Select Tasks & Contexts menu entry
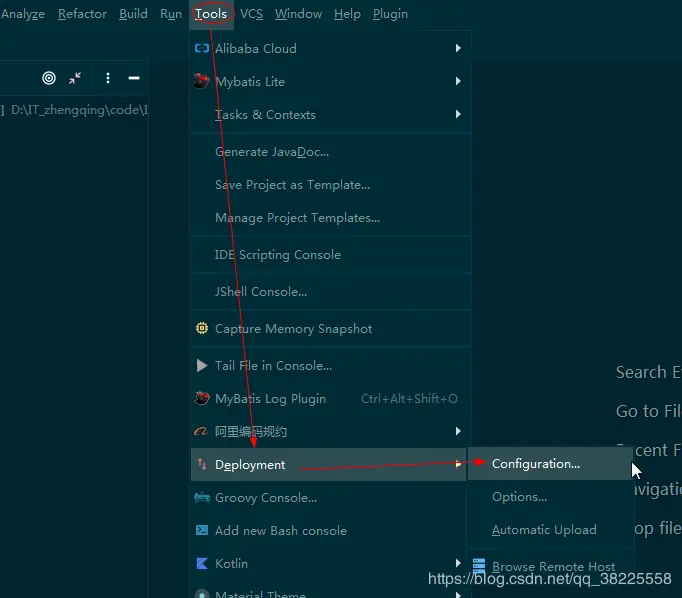 [x=331, y=114]
